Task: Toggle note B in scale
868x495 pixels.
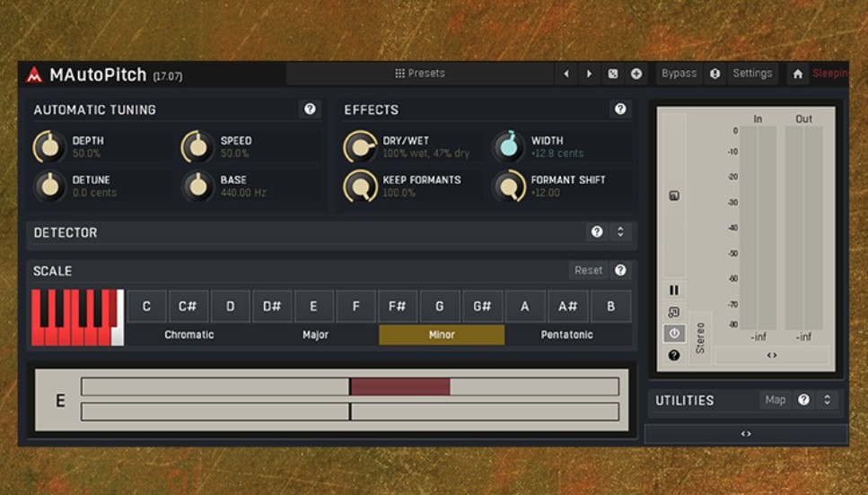Action: 610,307
